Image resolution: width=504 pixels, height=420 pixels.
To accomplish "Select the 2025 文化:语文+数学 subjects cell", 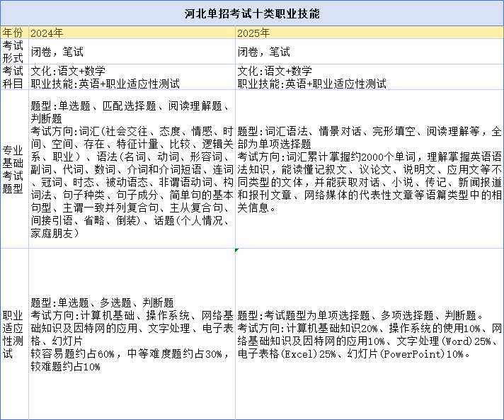I will click(x=370, y=77).
